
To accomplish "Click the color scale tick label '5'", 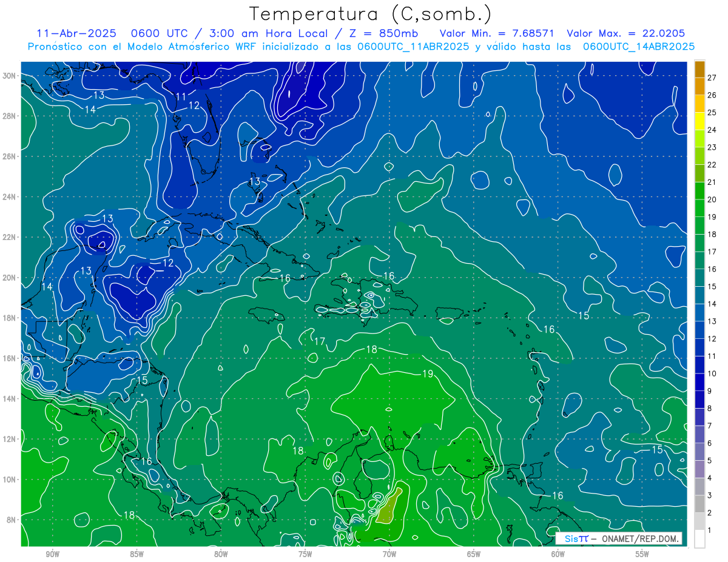I will [710, 461].
